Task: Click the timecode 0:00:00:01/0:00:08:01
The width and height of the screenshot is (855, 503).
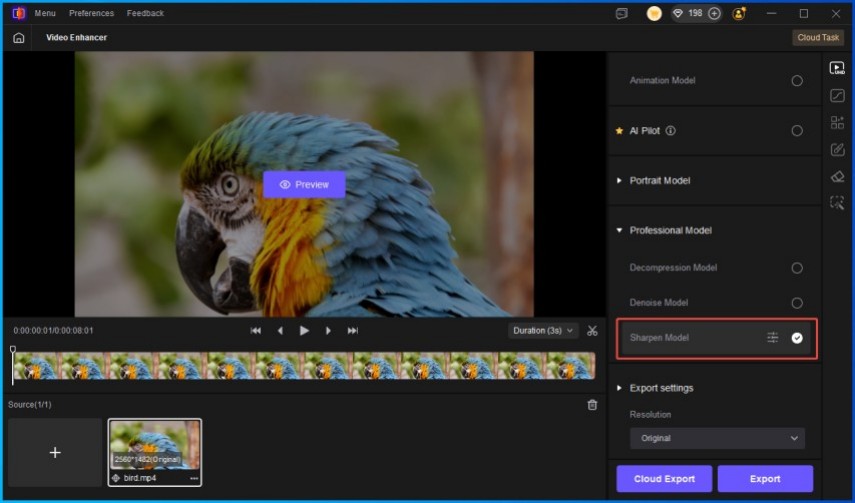Action: pyautogui.click(x=53, y=331)
